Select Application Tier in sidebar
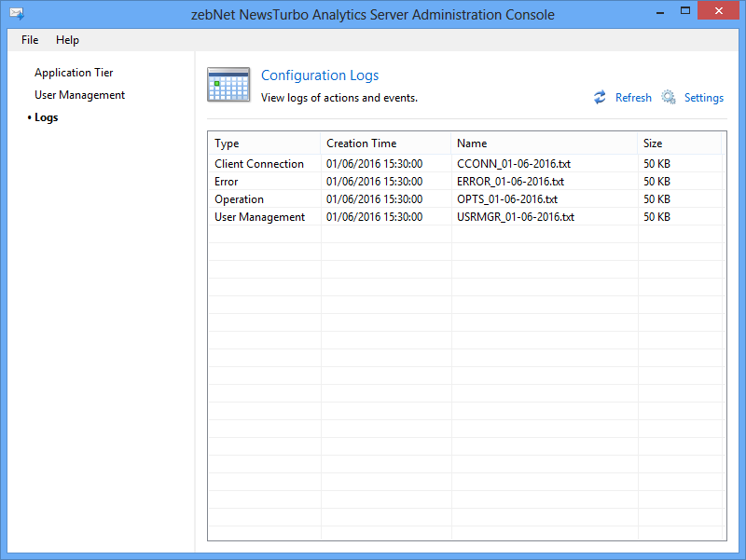This screenshot has width=746, height=560. pos(74,73)
